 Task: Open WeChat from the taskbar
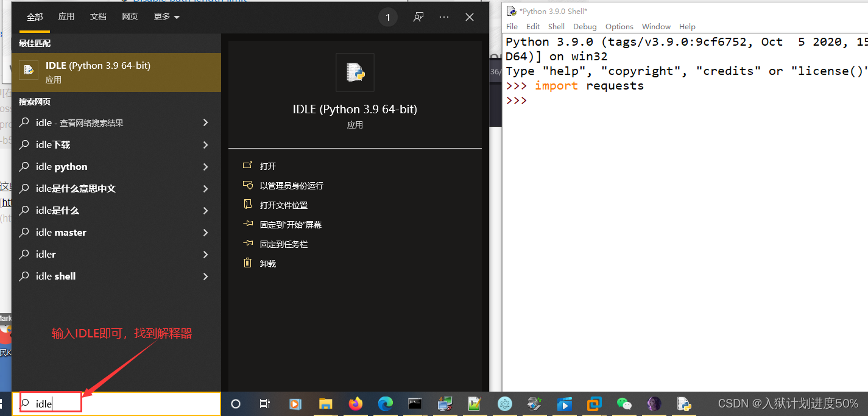pos(624,404)
